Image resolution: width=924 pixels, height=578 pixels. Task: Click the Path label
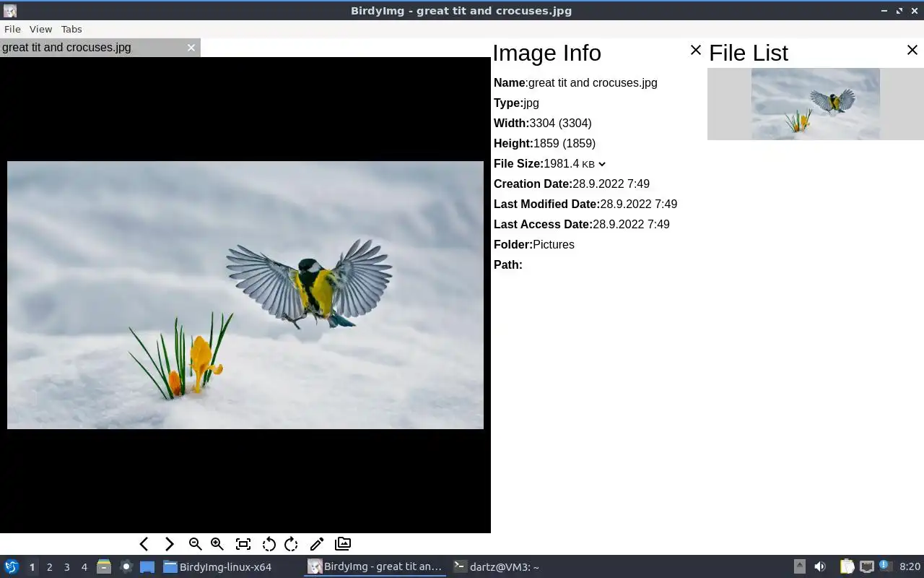tap(508, 265)
